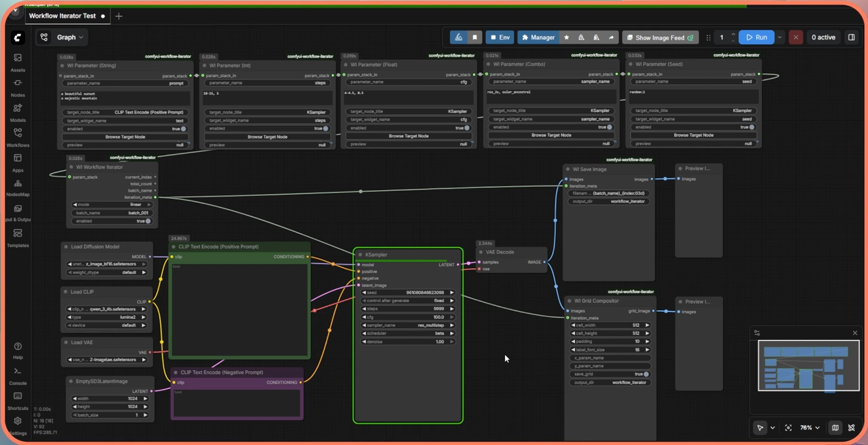
Task: Open the Manager menu button
Action: point(538,37)
